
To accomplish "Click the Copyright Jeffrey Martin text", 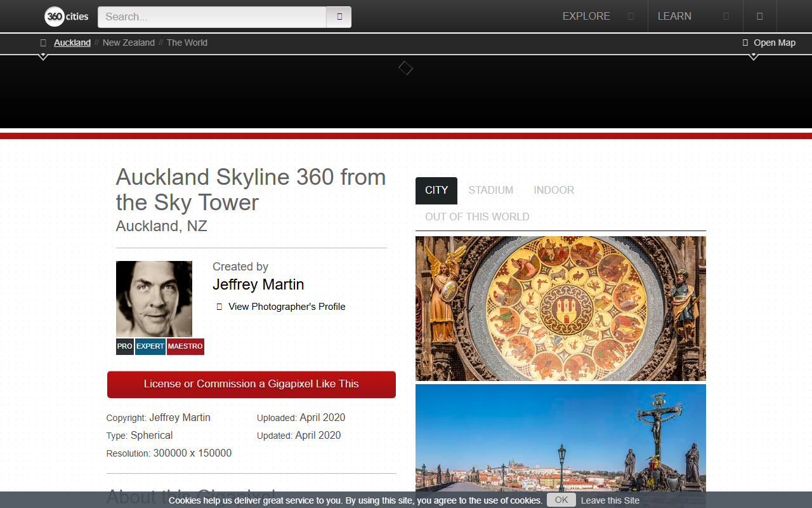I will 159,418.
